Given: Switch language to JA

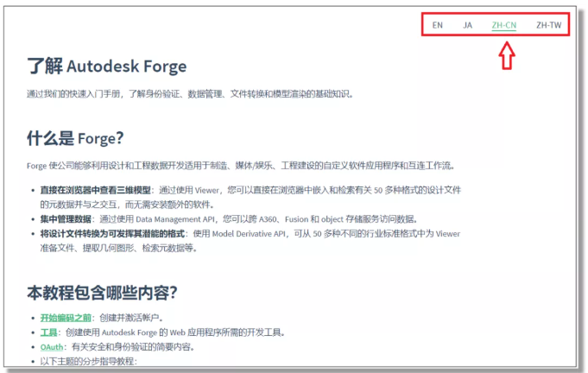Looking at the screenshot, I should point(467,25).
